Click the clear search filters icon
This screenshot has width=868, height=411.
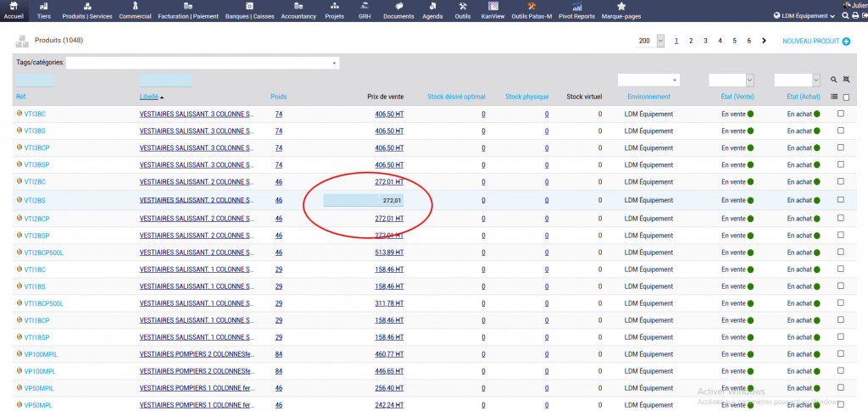[x=846, y=80]
